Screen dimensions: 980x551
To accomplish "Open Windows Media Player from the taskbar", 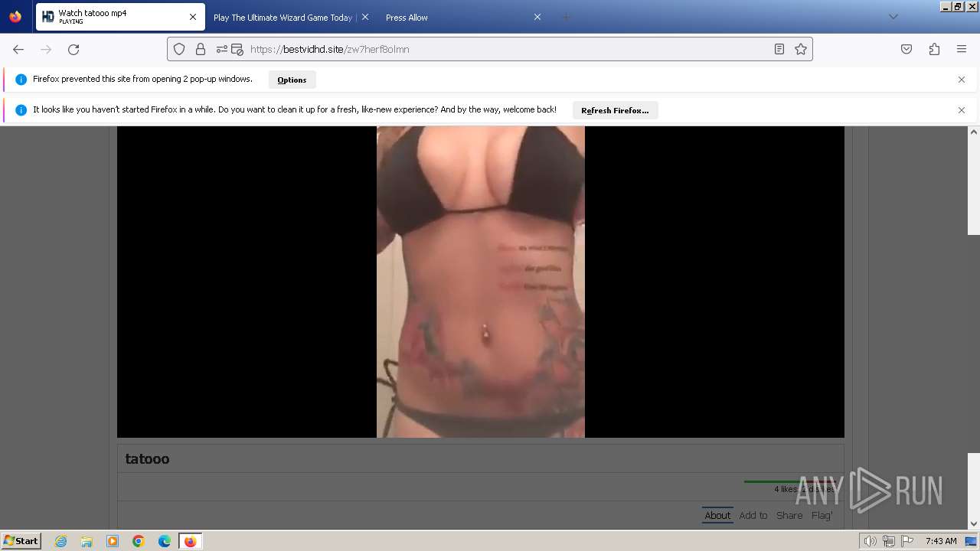I will point(113,541).
